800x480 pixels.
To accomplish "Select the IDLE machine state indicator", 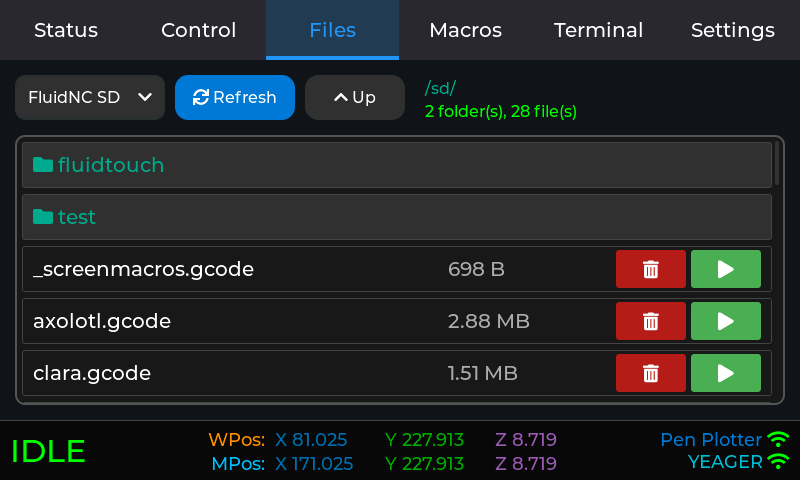I will click(48, 451).
